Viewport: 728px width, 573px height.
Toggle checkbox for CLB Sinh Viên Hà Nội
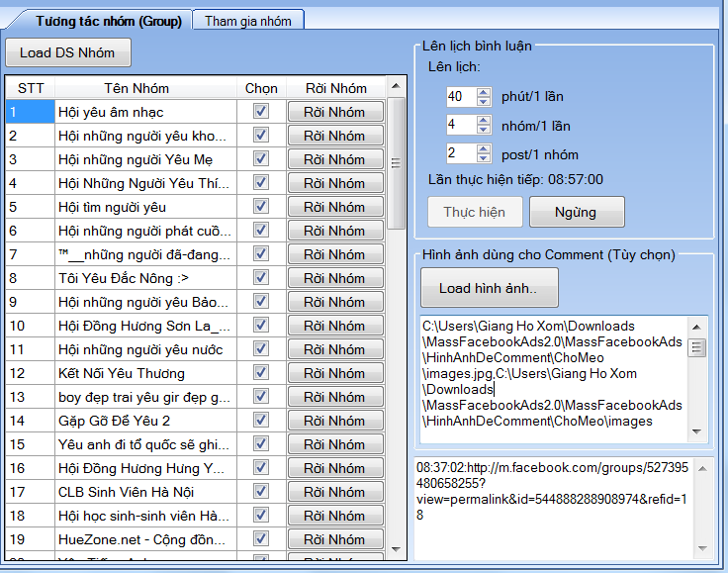tap(261, 492)
